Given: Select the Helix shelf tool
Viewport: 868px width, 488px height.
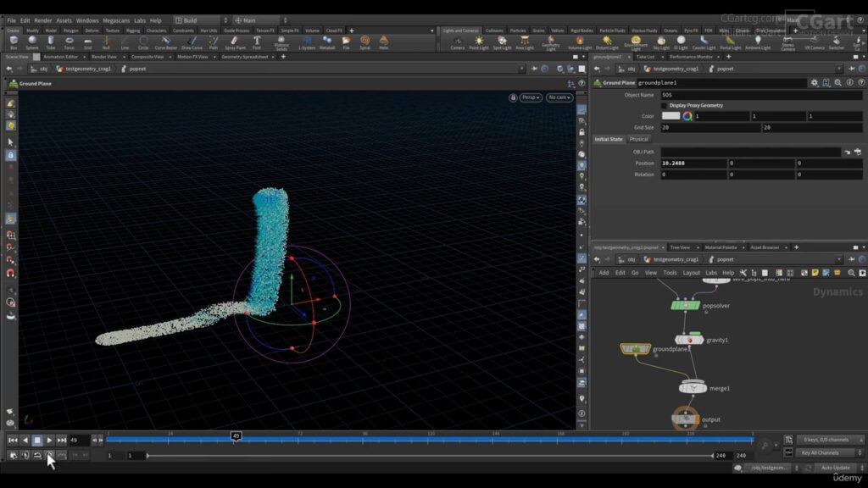Looking at the screenshot, I should (x=384, y=42).
